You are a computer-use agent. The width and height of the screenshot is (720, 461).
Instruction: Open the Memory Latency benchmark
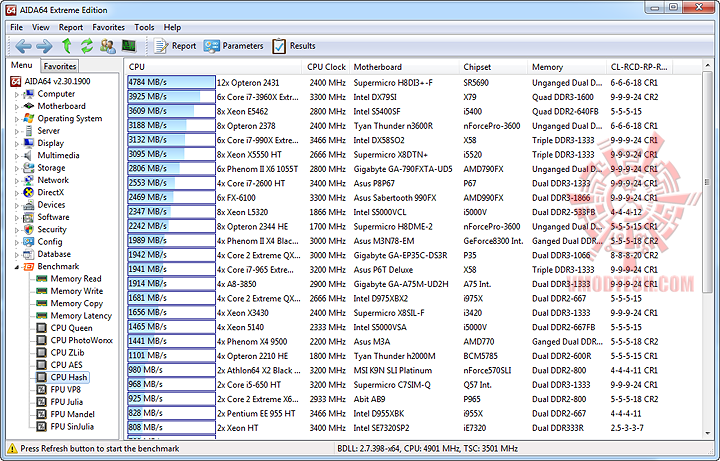pyautogui.click(x=81, y=316)
